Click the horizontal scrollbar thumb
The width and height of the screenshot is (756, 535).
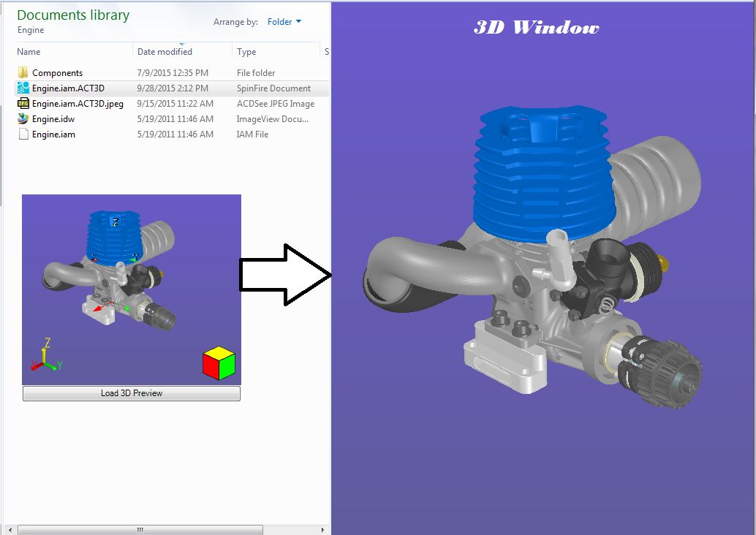pos(139,529)
